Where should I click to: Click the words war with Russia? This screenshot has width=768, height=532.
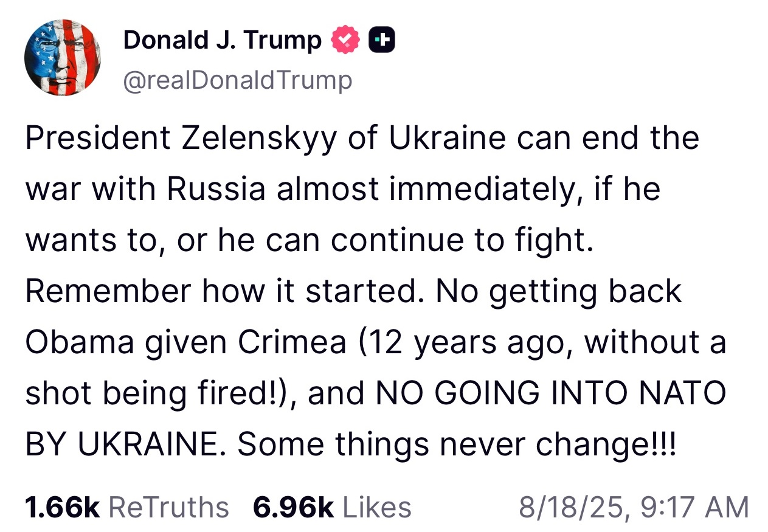point(145,190)
